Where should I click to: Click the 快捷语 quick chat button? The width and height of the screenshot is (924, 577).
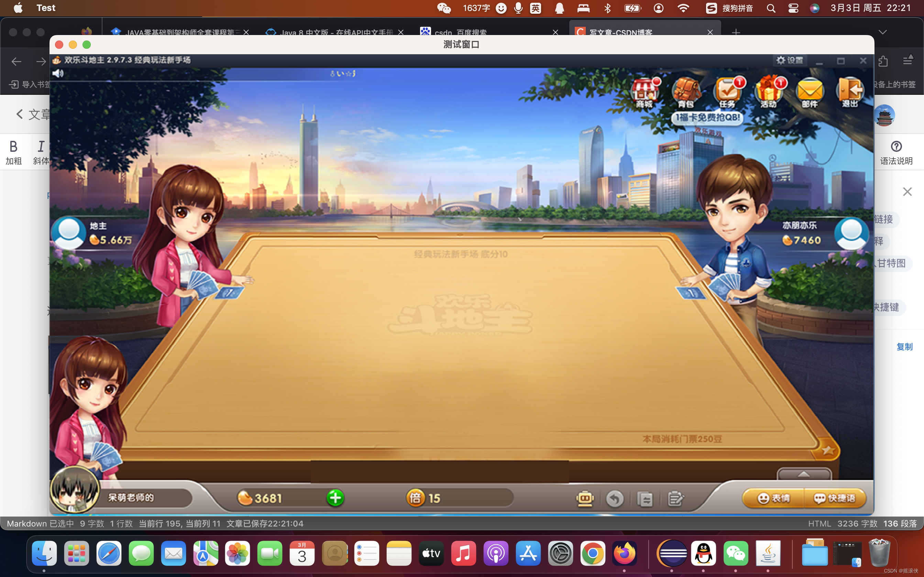835,498
